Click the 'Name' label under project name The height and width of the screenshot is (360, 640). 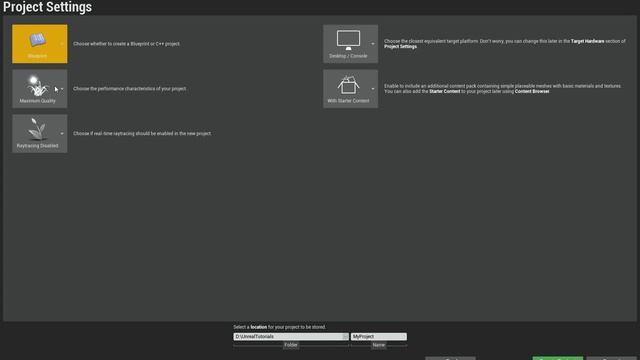click(x=378, y=345)
